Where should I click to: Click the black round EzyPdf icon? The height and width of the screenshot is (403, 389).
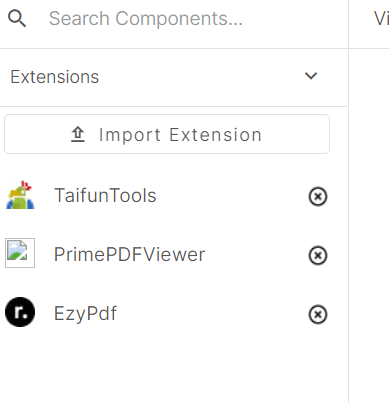point(20,312)
